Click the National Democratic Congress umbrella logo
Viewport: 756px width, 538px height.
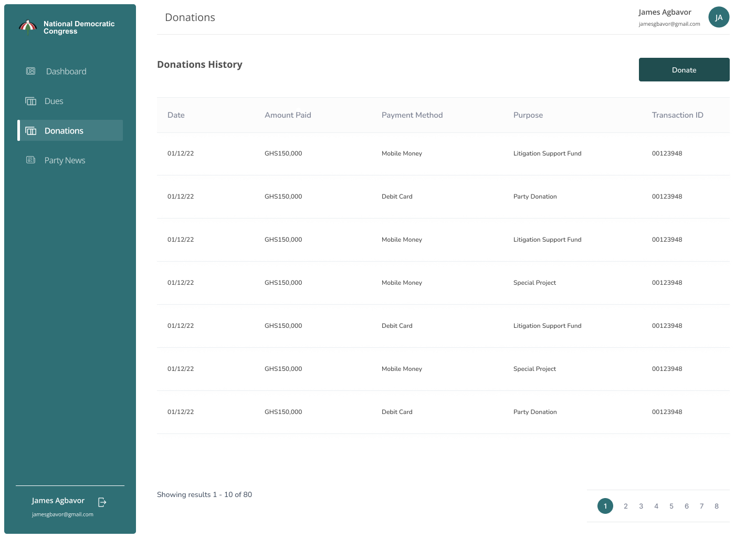(27, 26)
